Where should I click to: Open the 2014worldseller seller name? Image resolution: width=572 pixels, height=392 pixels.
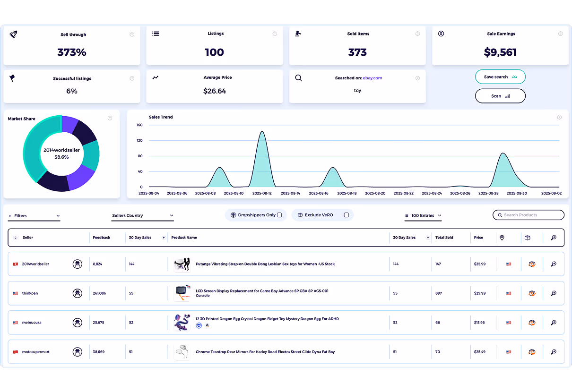pos(35,264)
